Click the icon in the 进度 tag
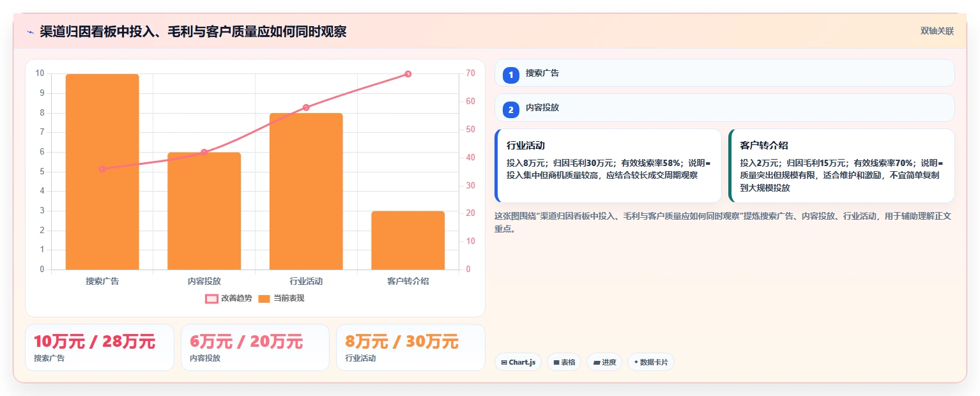 click(x=597, y=363)
